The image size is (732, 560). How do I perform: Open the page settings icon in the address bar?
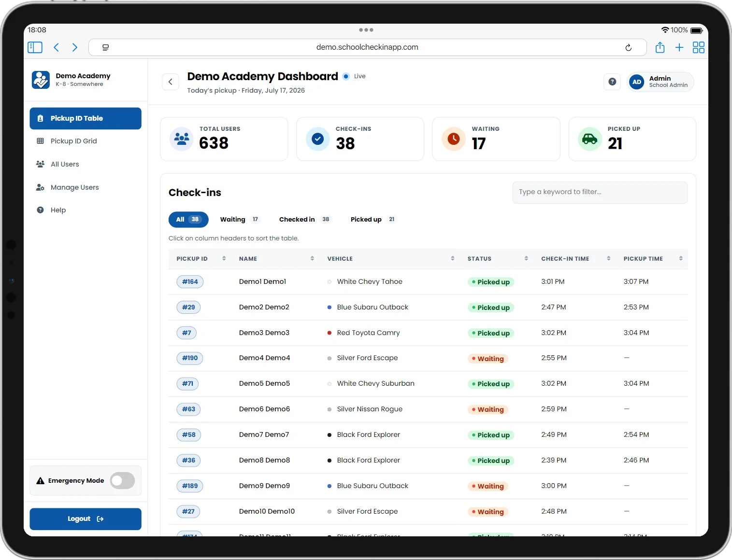pyautogui.click(x=105, y=47)
